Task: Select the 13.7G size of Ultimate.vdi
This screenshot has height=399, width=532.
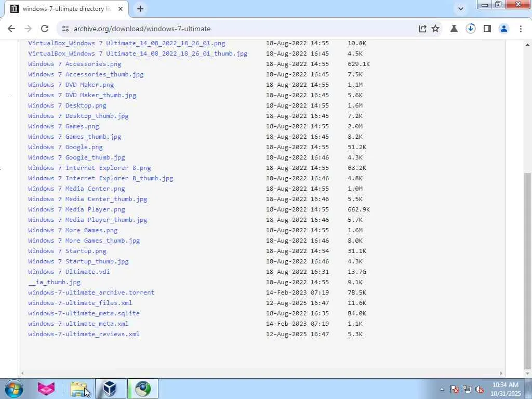Action: pos(356,272)
